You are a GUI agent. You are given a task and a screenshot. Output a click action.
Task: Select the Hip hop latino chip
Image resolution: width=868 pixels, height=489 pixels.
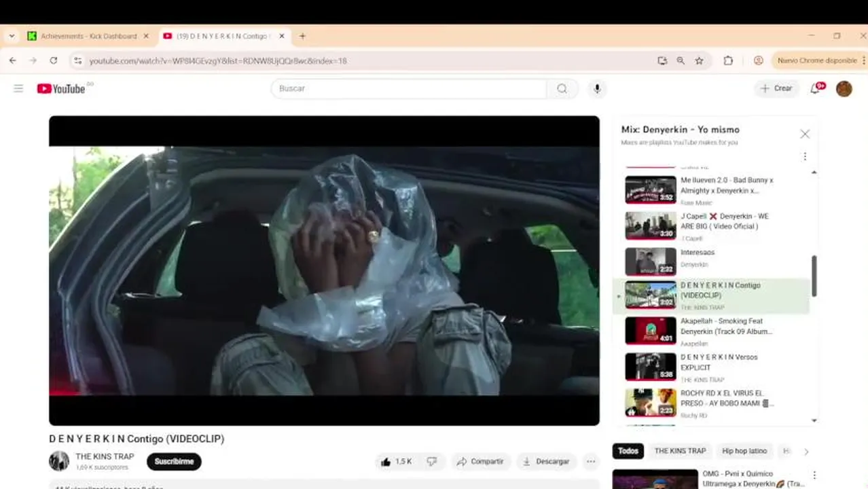[x=744, y=451]
